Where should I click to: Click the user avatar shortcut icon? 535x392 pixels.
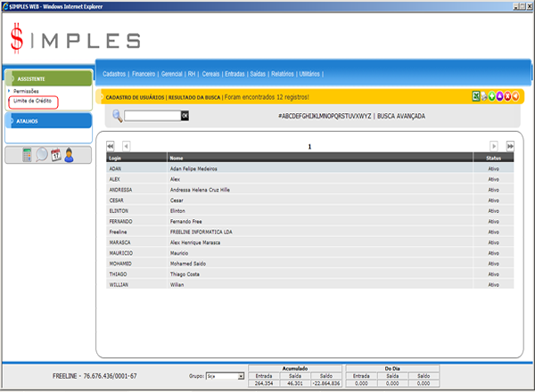[x=68, y=154]
